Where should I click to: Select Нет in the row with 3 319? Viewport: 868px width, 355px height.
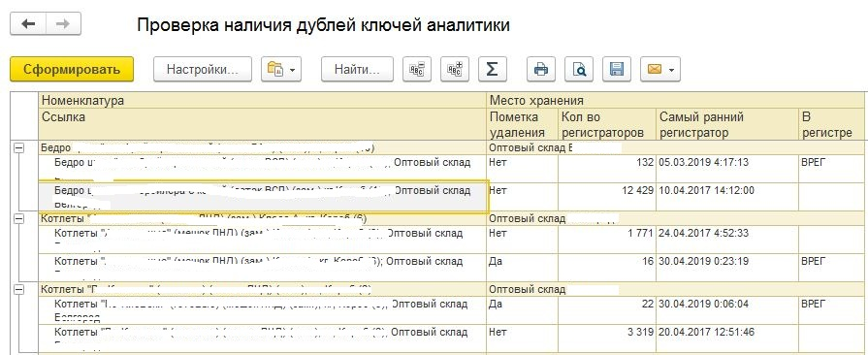pos(522,339)
